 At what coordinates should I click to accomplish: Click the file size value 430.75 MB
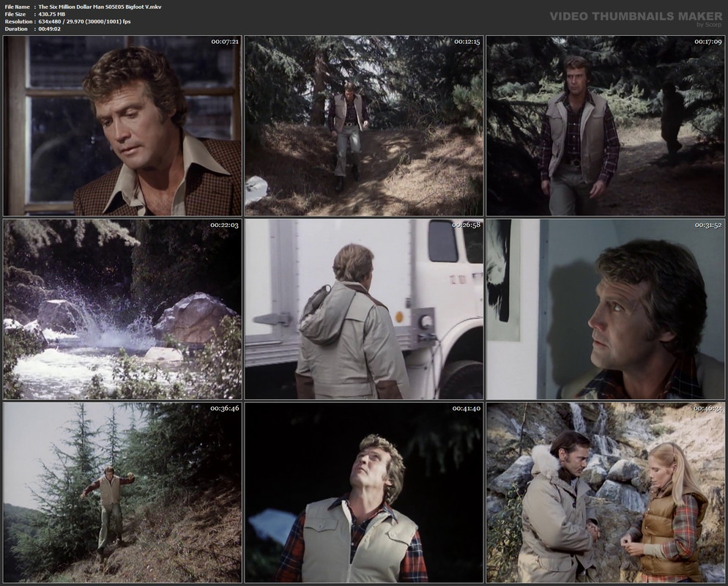pos(51,14)
